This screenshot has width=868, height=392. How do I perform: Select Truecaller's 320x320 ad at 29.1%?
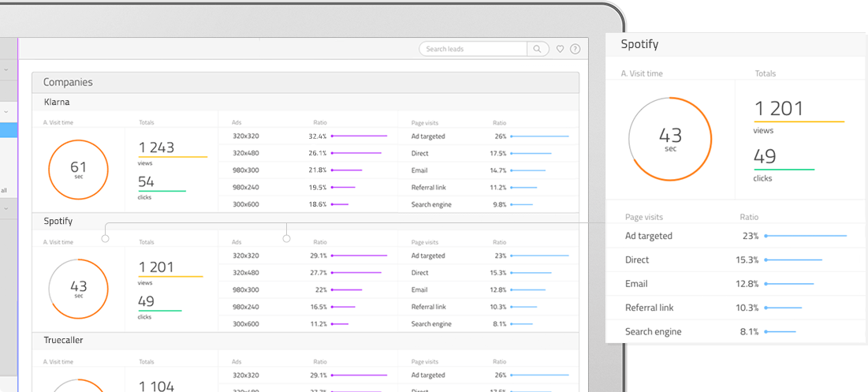point(307,375)
